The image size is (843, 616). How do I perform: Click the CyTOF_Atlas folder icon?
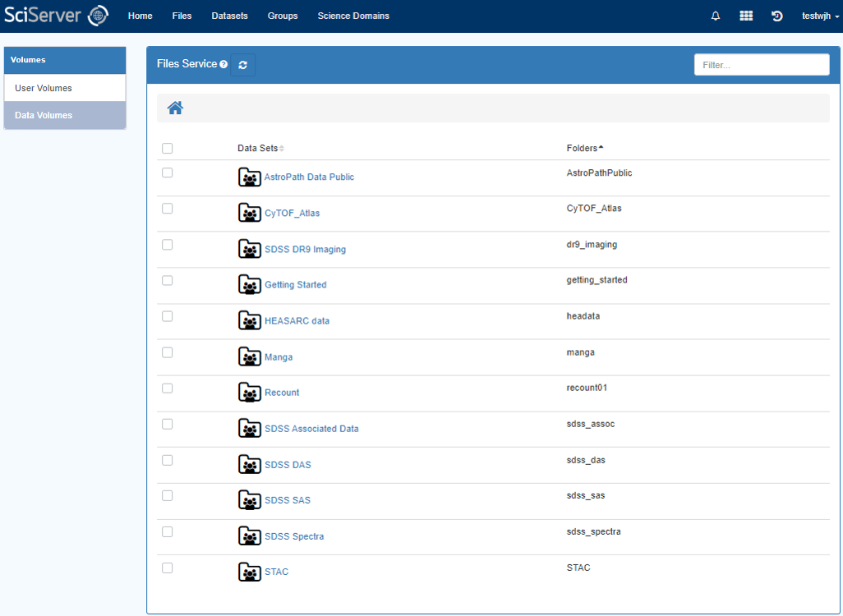(250, 213)
